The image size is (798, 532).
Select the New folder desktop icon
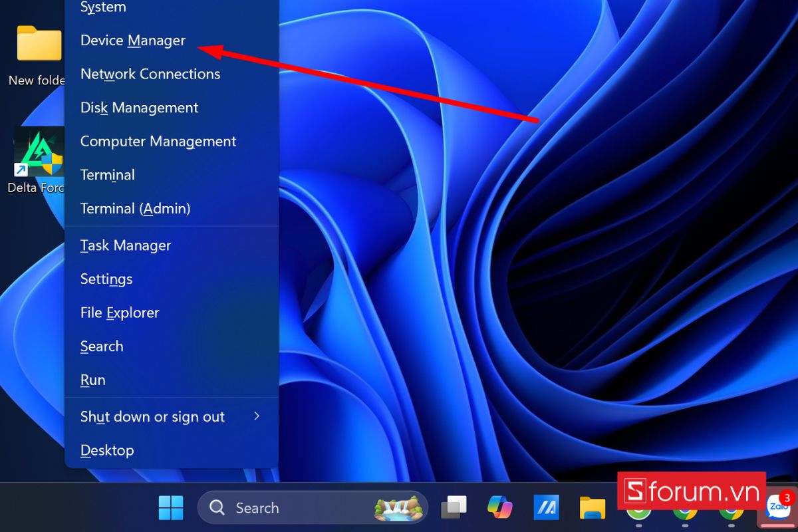point(37,55)
